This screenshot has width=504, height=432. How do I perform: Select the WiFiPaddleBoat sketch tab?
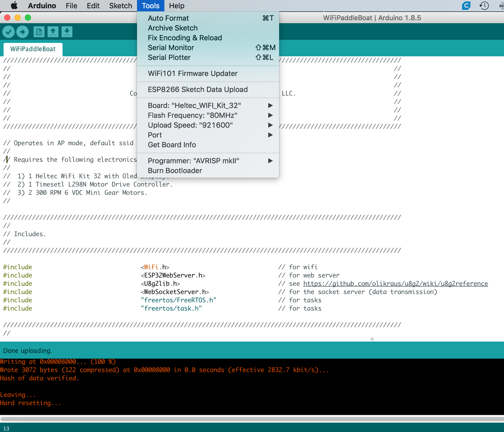click(33, 49)
